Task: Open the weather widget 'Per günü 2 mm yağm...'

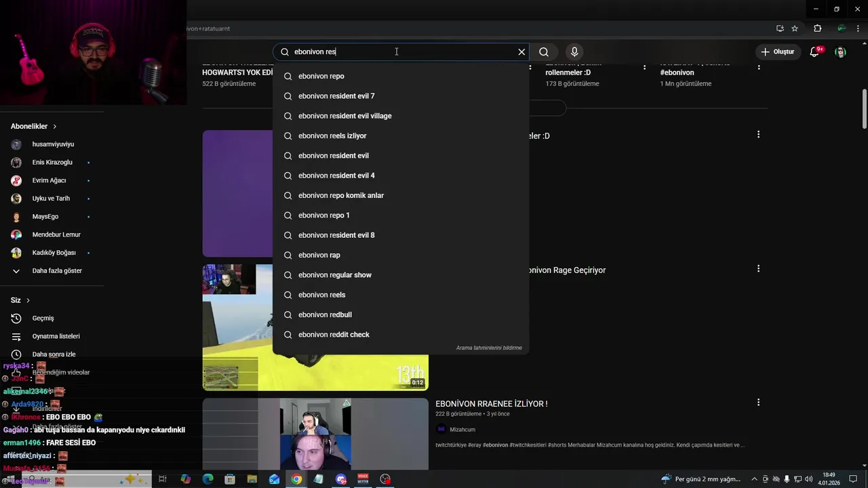Action: click(701, 479)
